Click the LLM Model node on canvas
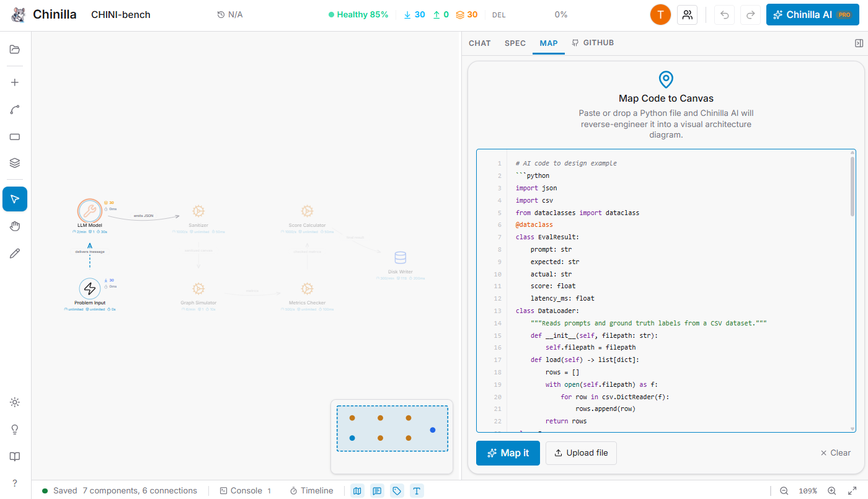 pyautogui.click(x=90, y=211)
